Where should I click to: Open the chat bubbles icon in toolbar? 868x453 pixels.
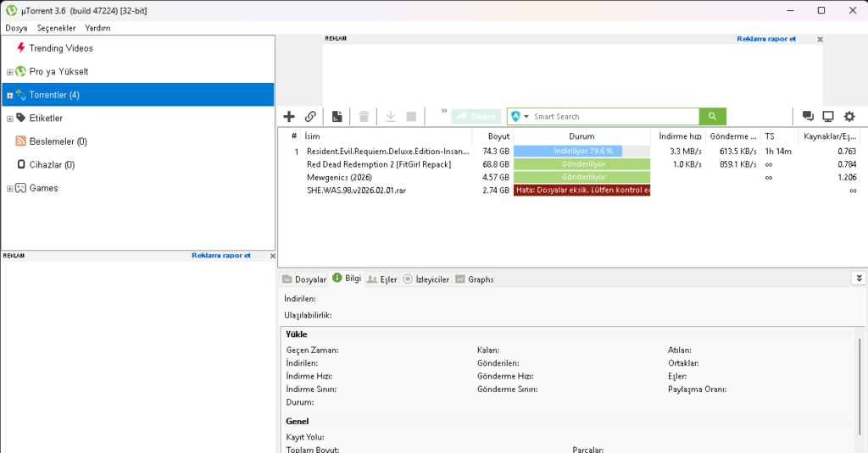[x=808, y=116]
